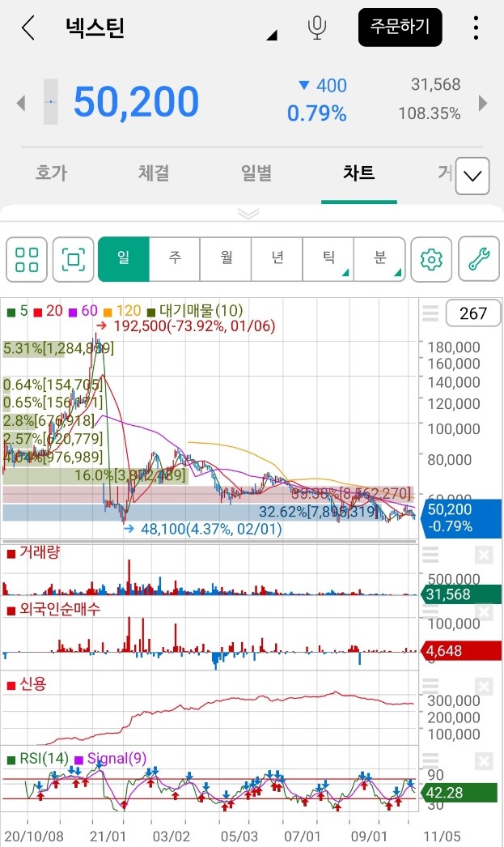The width and height of the screenshot is (504, 847).
Task: Go to the next stock with right triangle
Action: tap(483, 103)
